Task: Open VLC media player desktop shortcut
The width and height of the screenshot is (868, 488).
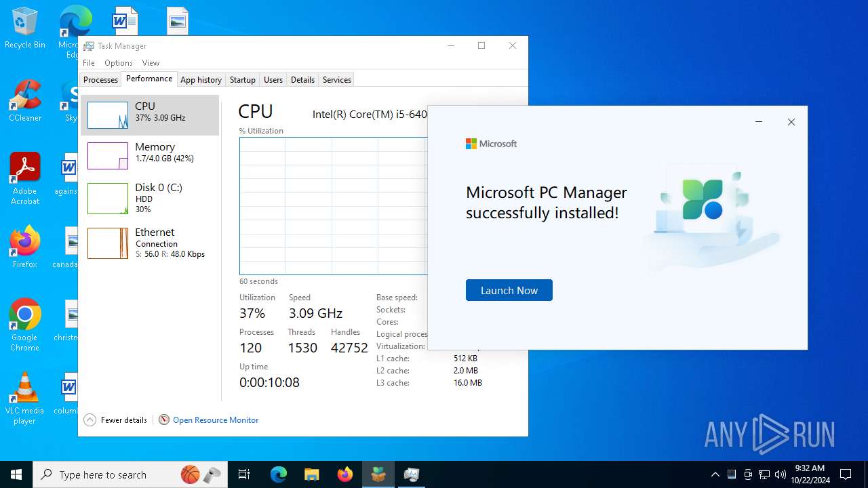Action: point(25,399)
